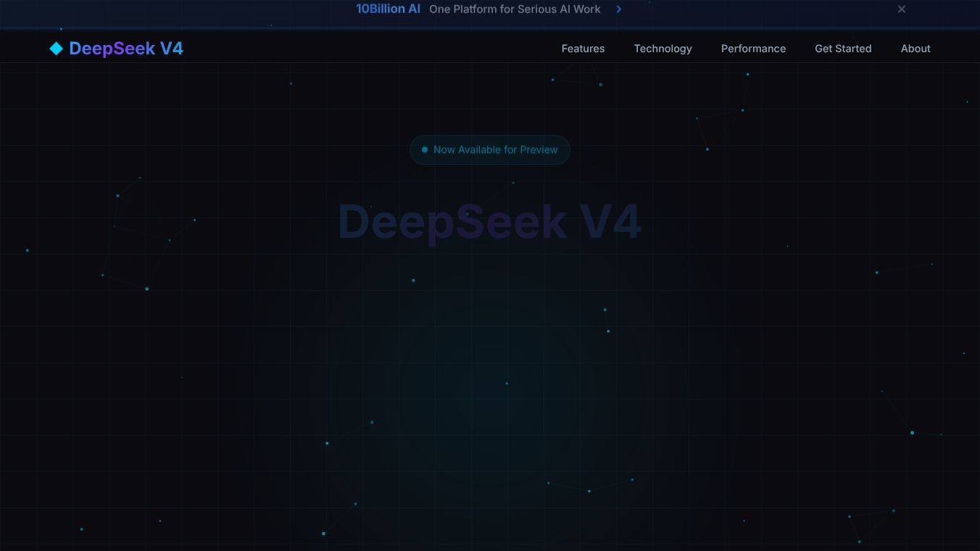The width and height of the screenshot is (980, 551).
Task: Click the Get Started link
Action: point(843,49)
